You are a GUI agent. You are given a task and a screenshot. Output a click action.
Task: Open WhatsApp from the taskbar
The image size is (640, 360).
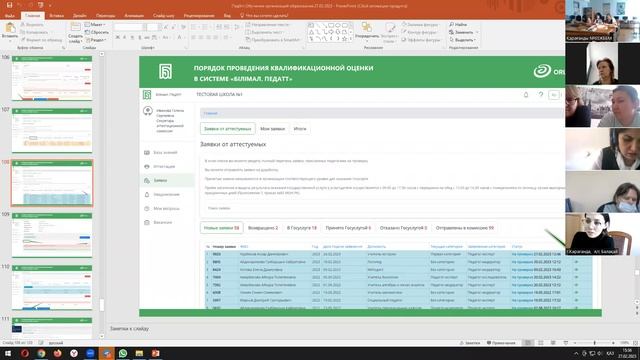123,353
